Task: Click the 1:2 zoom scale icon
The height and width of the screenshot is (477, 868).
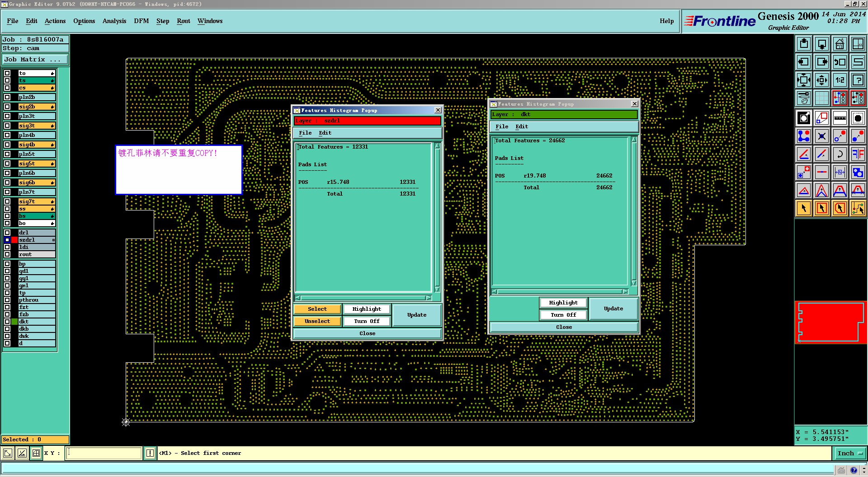Action: coord(840,80)
